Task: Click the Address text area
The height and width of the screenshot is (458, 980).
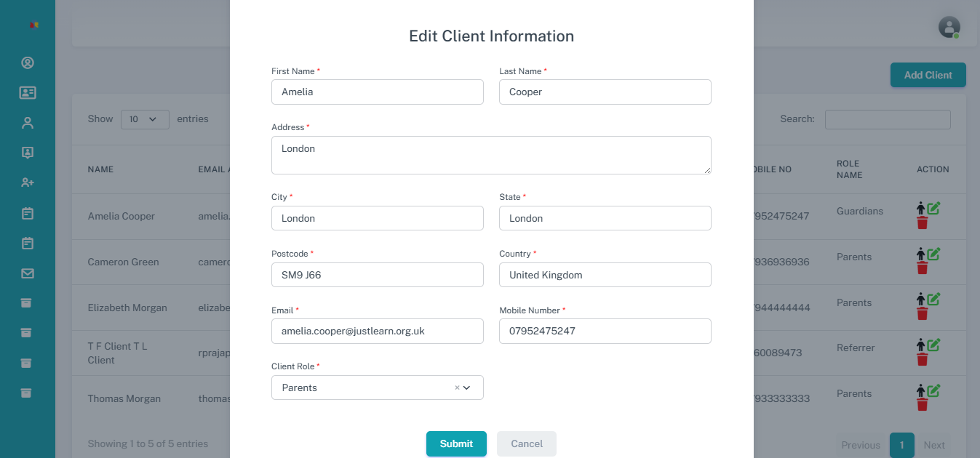Action: point(490,155)
